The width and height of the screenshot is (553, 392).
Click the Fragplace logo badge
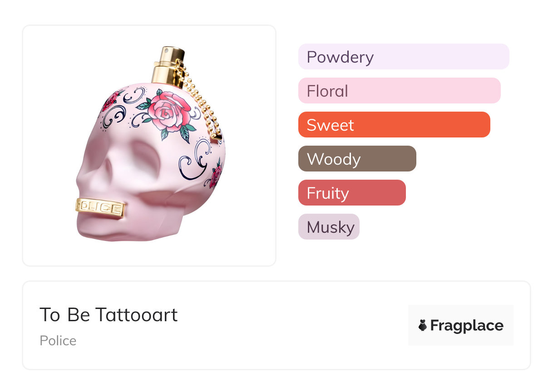pyautogui.click(x=460, y=325)
